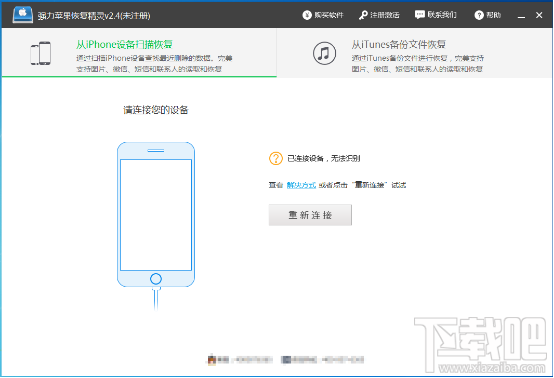Image resolution: width=554 pixels, height=378 pixels.
Task: Select the 从iPhone设备扫描恢复 tab
Action: coord(139,53)
